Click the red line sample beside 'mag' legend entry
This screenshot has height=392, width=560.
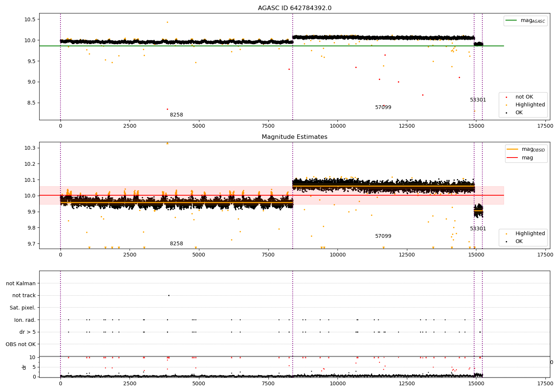pos(513,158)
